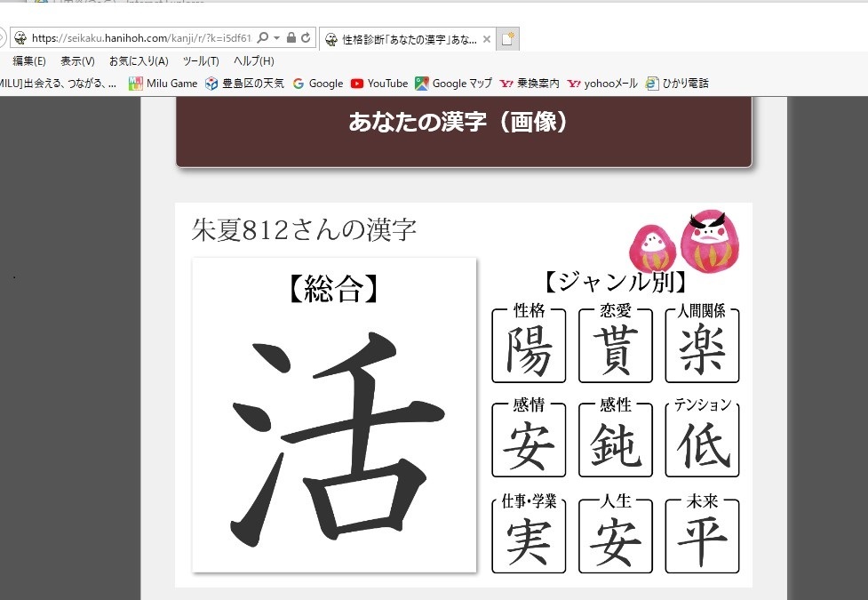Open the 表示(V) menu
The width and height of the screenshot is (868, 600).
tap(77, 61)
